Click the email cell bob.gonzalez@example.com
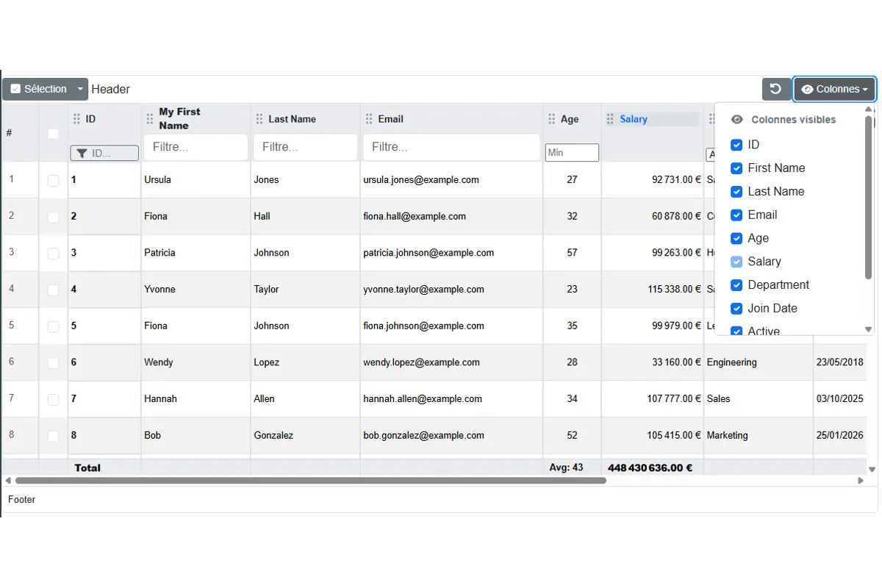Viewport: 882px width, 588px height. (x=423, y=436)
